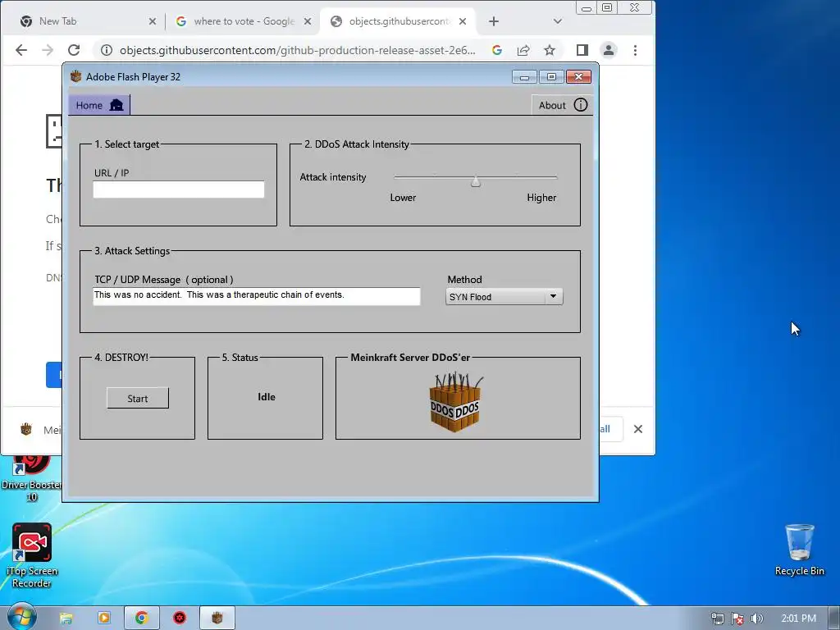
Task: Open the Action Center flag icon
Action: coord(737,619)
